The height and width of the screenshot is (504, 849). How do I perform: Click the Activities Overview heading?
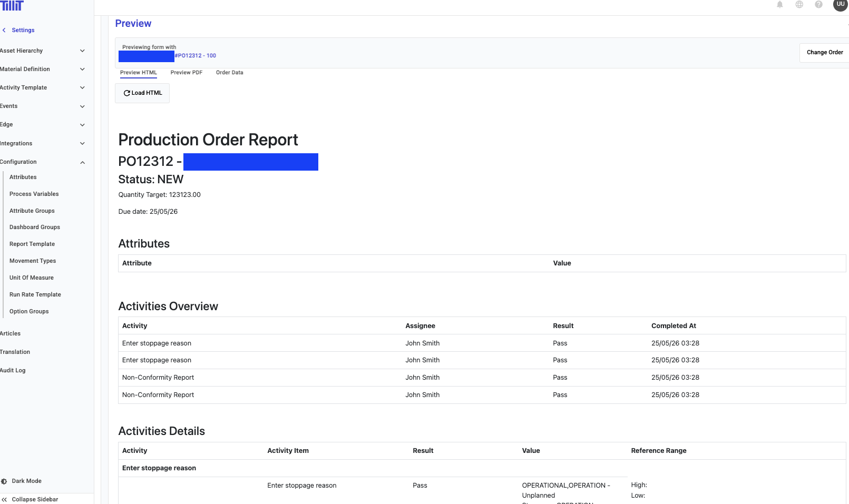click(168, 307)
